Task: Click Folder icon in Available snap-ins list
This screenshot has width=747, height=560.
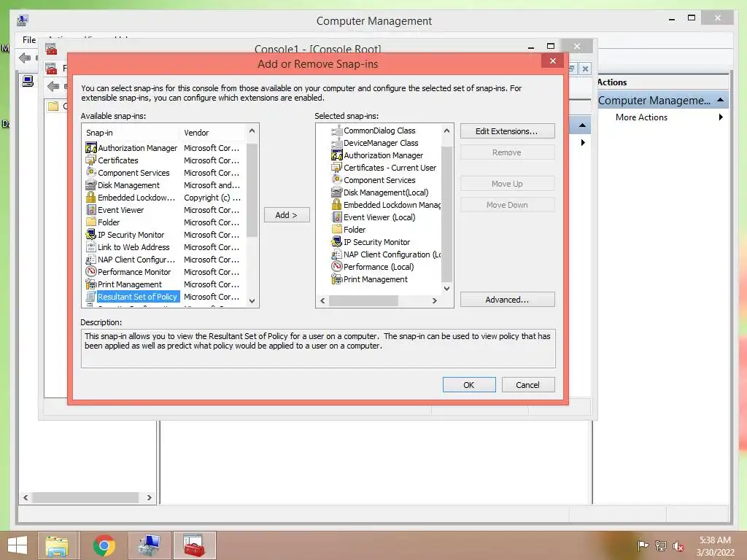Action: click(91, 222)
